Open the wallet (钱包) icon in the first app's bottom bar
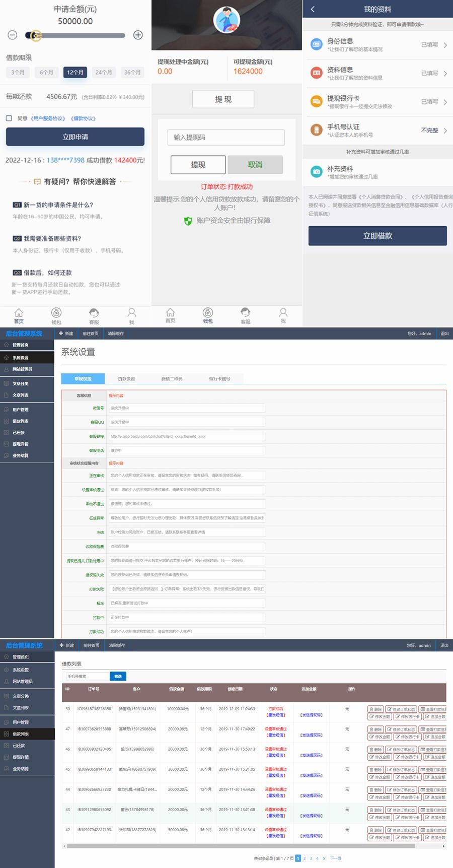Screen dimensions: 453x868 pos(56,315)
